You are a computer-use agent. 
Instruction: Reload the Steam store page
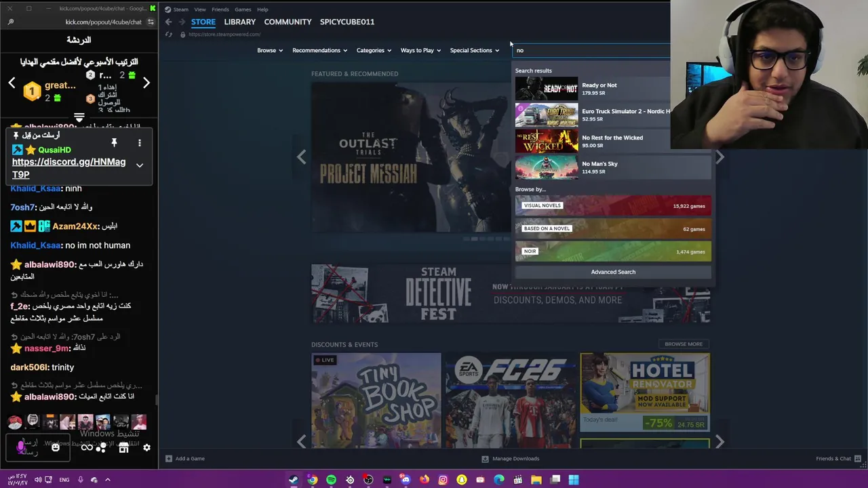pos(169,35)
